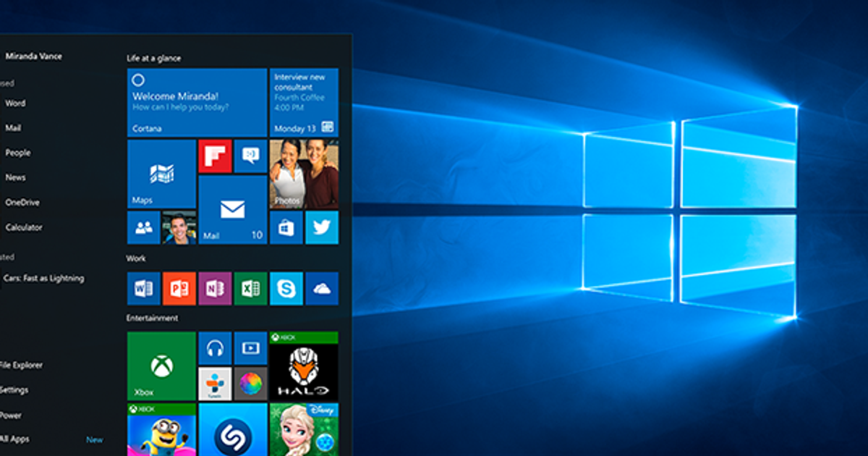868x456 pixels.
Task: Open the Photos tile
Action: [304, 174]
